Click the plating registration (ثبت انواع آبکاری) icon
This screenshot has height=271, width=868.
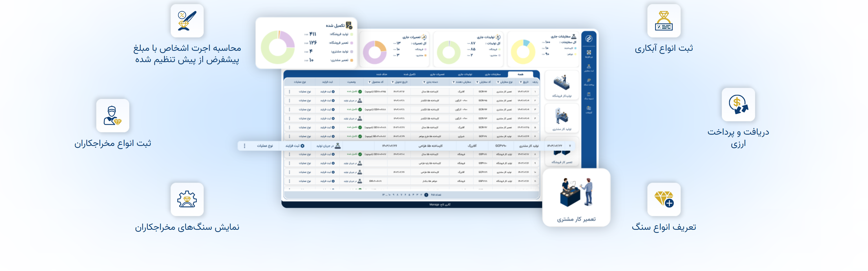click(x=663, y=21)
